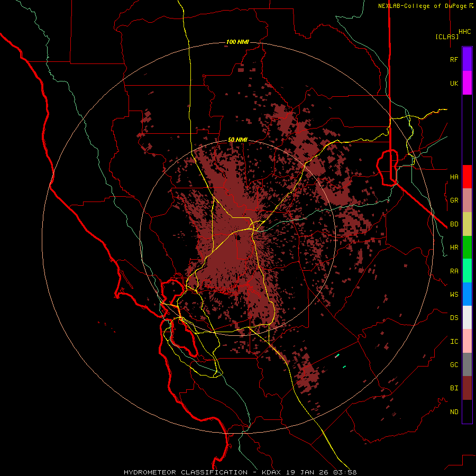Click the DS white legend swatch
Screen dimensions: 476x476
tap(467, 317)
